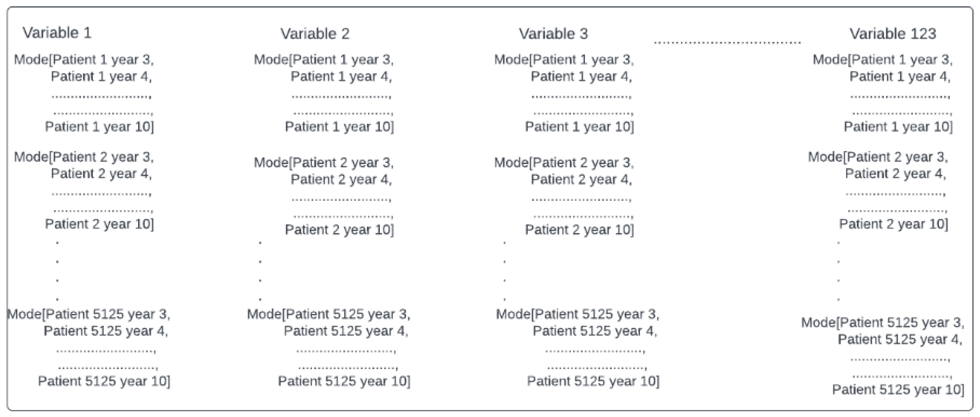Select "Mode[Patient 2 year 3," under Variable 3
The image size is (980, 417).
click(564, 163)
